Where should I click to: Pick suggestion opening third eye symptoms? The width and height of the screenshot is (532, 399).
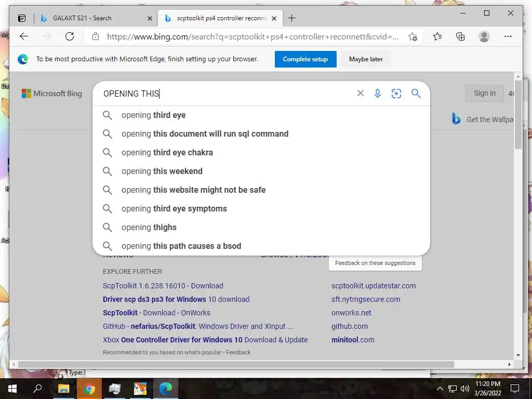tap(261, 208)
